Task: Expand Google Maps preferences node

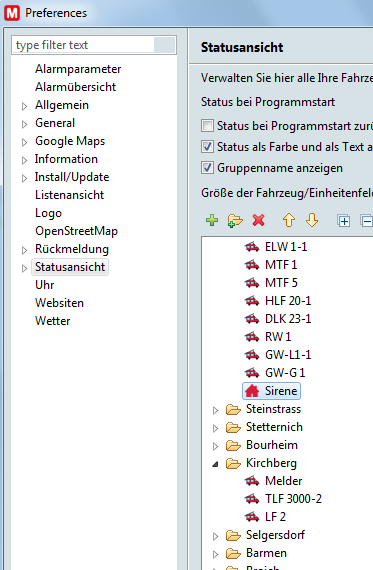Action: tap(24, 142)
